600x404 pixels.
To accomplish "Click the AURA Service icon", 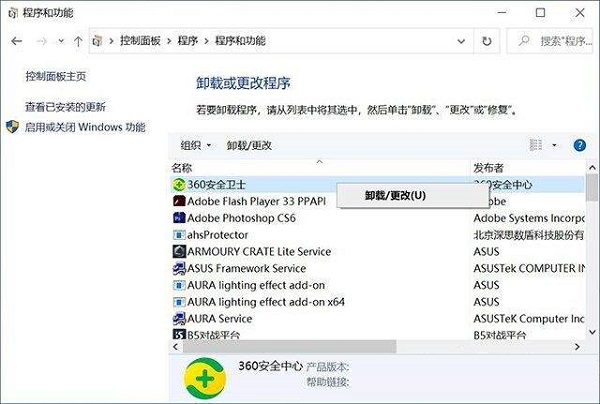I will (x=179, y=319).
